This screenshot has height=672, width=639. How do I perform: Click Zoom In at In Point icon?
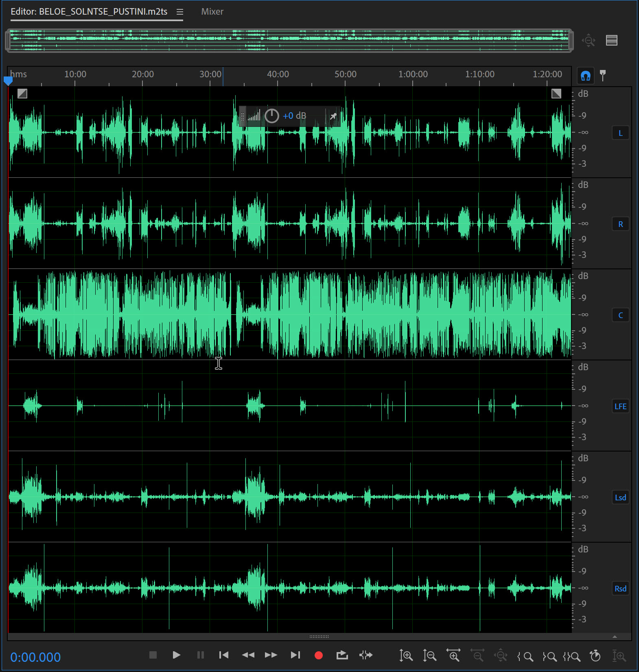[x=525, y=656]
